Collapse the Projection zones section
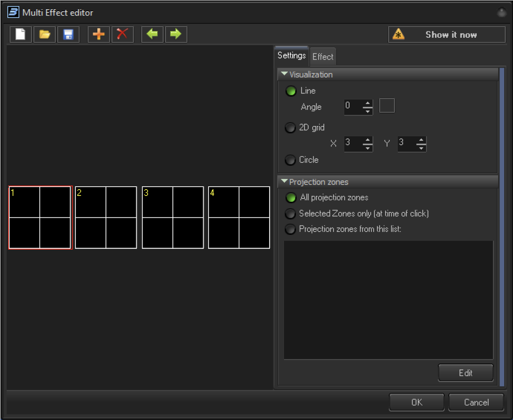The width and height of the screenshot is (513, 420). click(284, 181)
